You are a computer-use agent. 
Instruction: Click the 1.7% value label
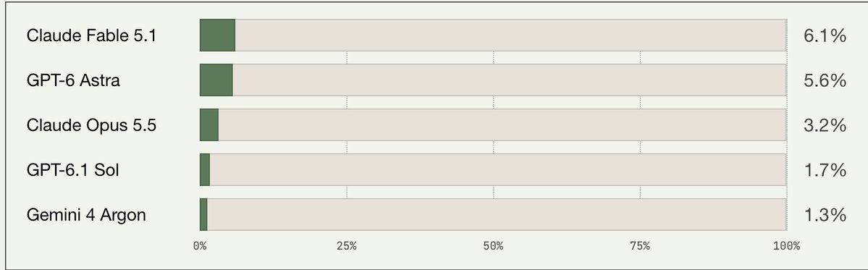pos(825,170)
